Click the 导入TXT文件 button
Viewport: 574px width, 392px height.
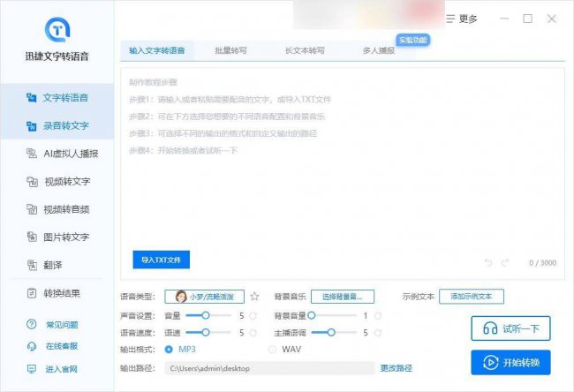coord(161,260)
